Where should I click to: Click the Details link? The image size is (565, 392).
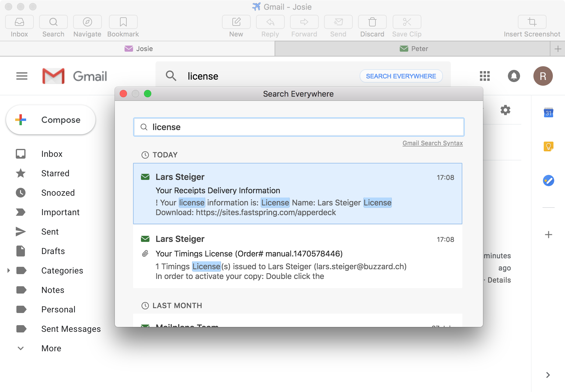click(499, 280)
